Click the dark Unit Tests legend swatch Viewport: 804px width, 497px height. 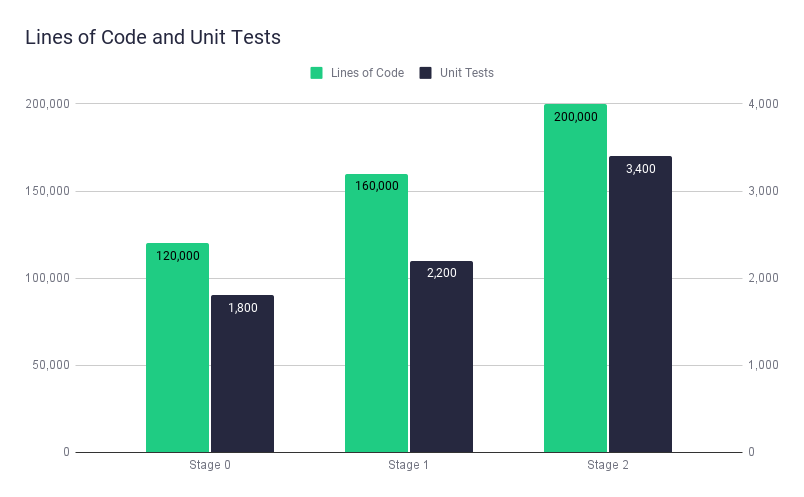click(425, 73)
